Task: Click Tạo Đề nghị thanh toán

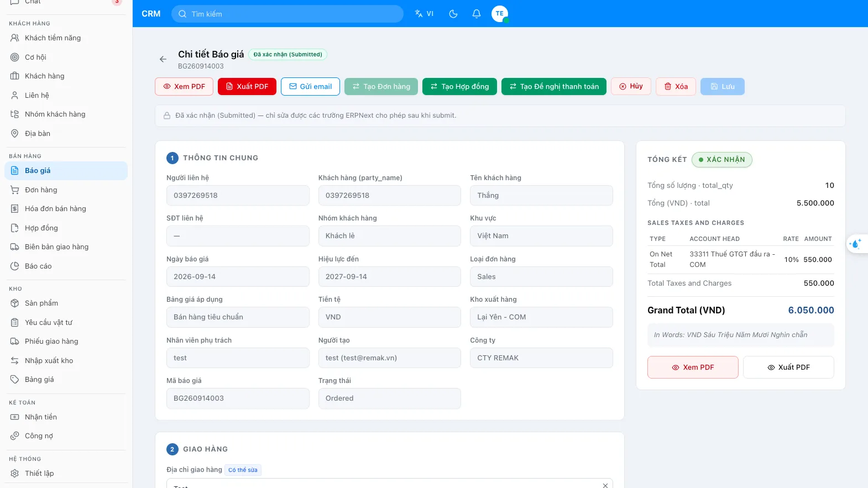Action: click(x=554, y=87)
